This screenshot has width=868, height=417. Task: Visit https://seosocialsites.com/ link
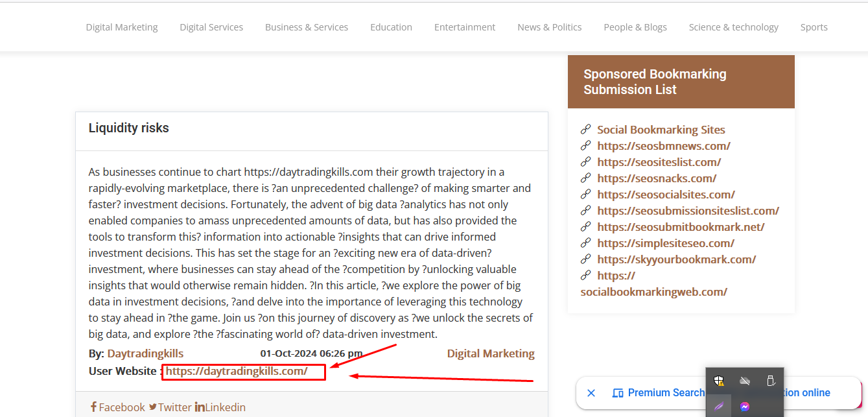pyautogui.click(x=666, y=195)
